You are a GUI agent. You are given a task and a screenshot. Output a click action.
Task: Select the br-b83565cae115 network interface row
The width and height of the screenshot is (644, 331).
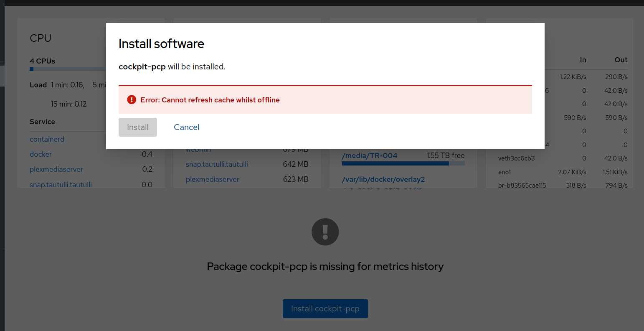pyautogui.click(x=522, y=186)
